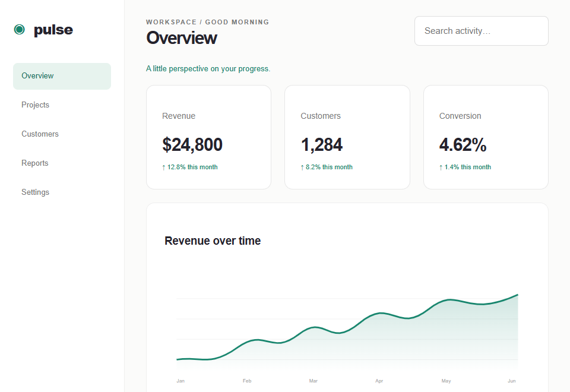Click the 8.2% this month indicator

[327, 167]
